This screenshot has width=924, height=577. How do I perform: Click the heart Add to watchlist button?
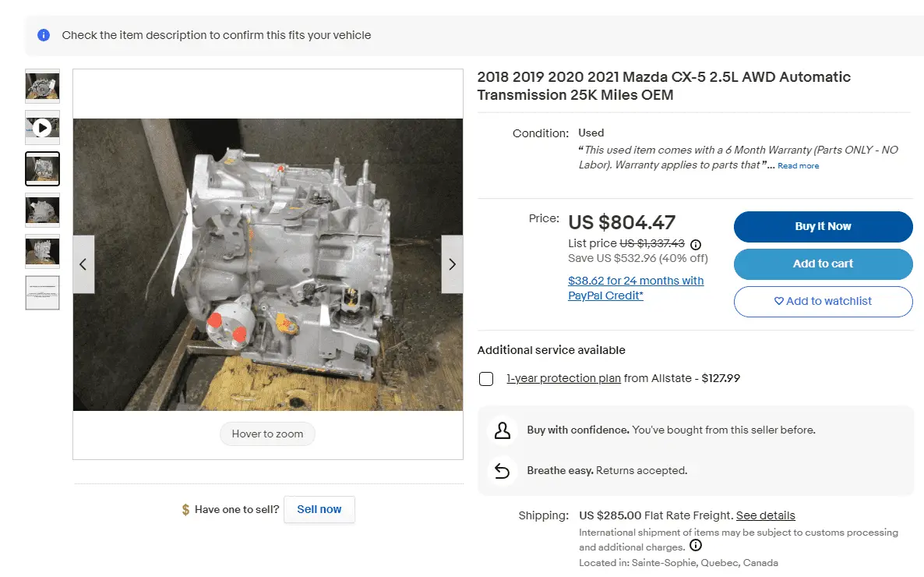tap(823, 302)
